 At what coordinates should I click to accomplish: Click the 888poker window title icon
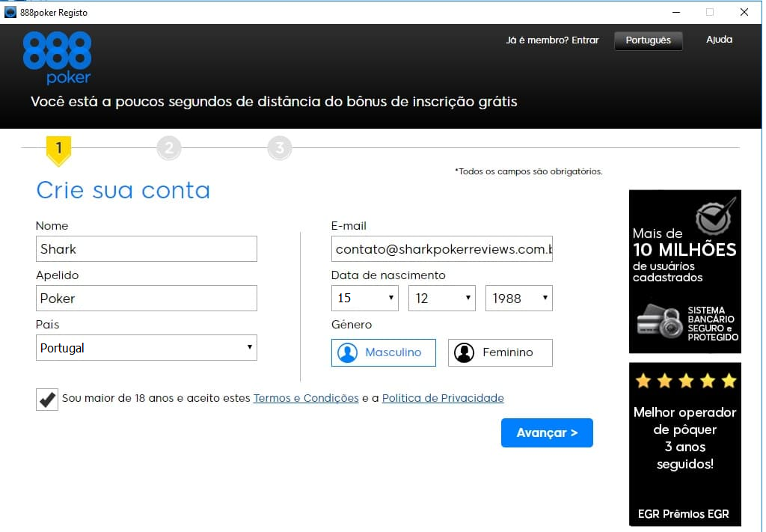(x=10, y=12)
